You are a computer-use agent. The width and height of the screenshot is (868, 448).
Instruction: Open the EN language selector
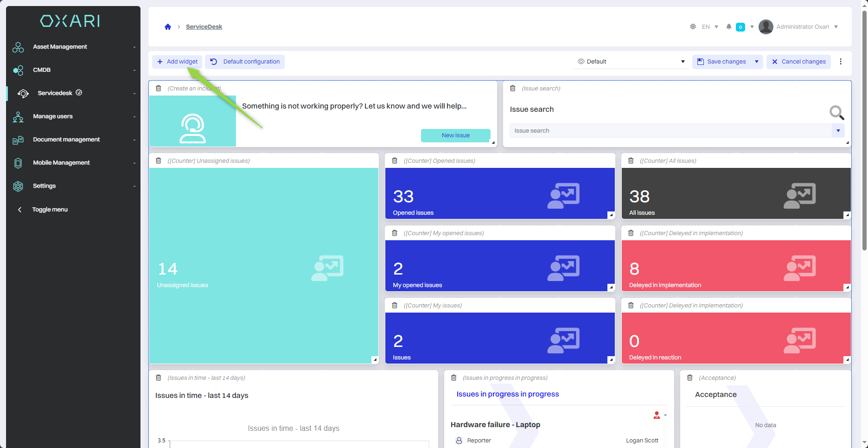(x=709, y=27)
